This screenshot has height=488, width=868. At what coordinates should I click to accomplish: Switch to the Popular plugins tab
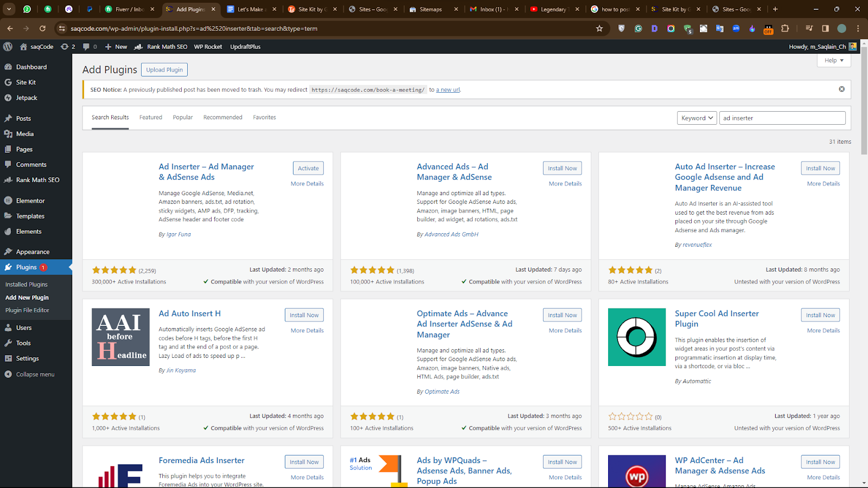[x=183, y=117]
